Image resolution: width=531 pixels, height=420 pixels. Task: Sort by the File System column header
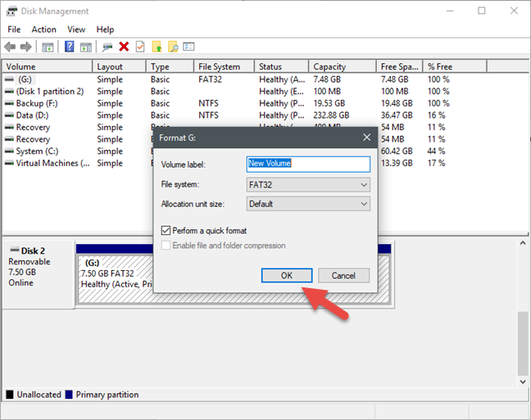click(x=225, y=66)
